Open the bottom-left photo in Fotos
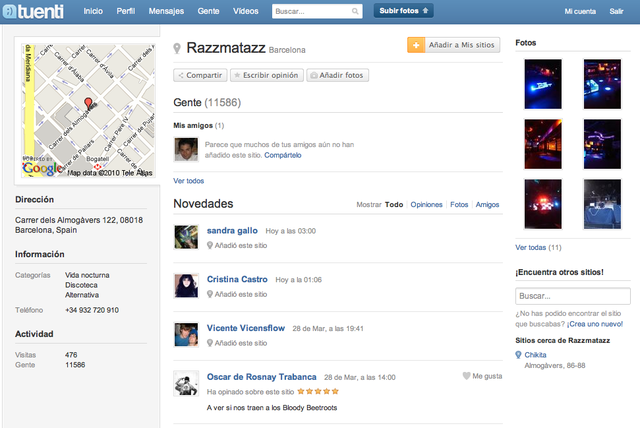This screenshot has height=428, width=640. (x=543, y=204)
